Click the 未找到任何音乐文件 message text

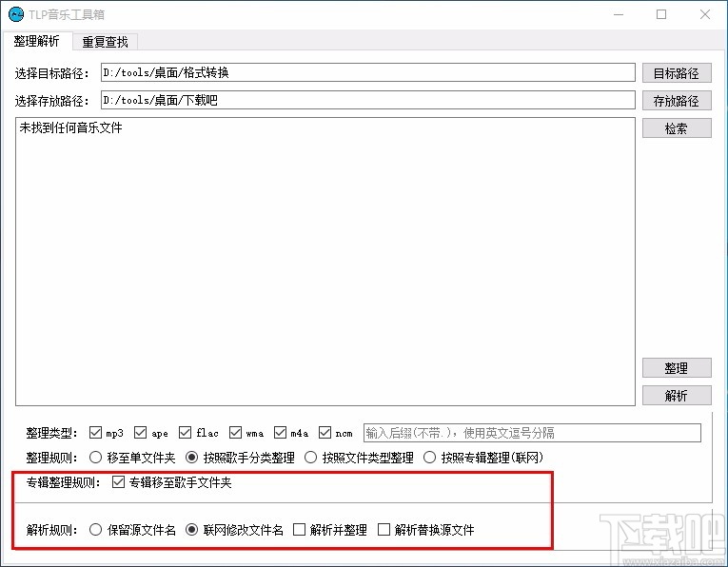[x=70, y=127]
